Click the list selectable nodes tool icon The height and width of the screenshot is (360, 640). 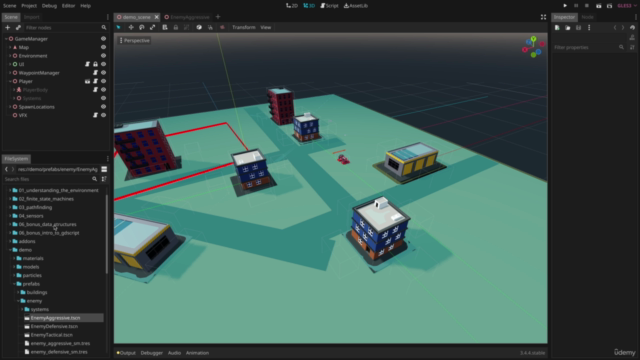click(x=165, y=27)
